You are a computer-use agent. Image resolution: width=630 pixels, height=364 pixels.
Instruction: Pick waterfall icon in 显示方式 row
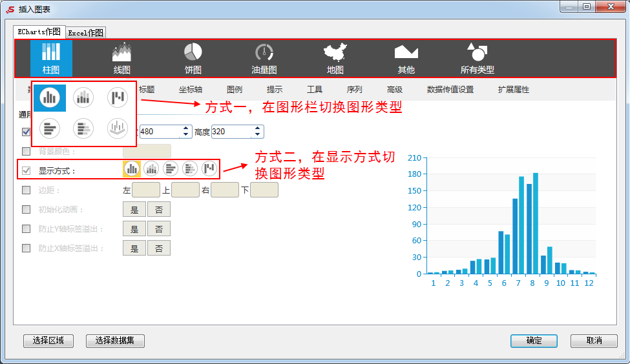tap(209, 169)
